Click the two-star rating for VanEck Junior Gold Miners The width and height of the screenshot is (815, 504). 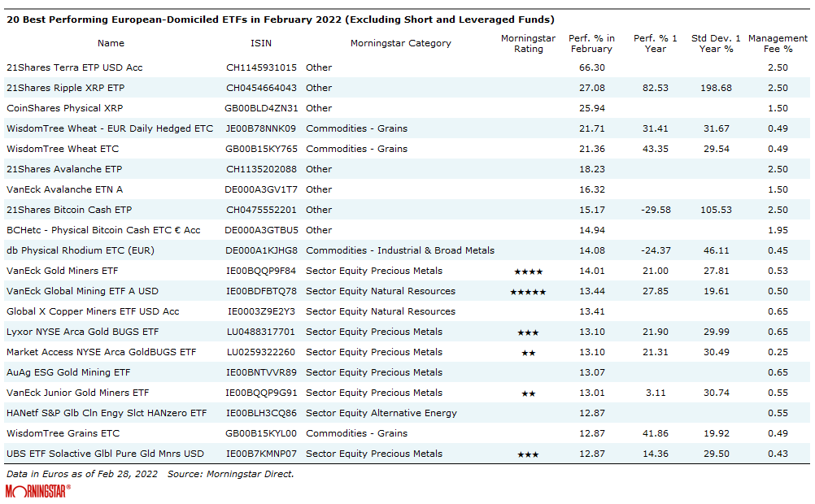(x=528, y=393)
